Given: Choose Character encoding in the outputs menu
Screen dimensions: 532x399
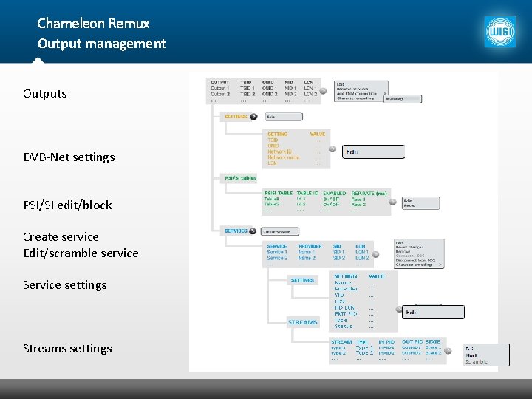Looking at the screenshot, I should (355, 98).
